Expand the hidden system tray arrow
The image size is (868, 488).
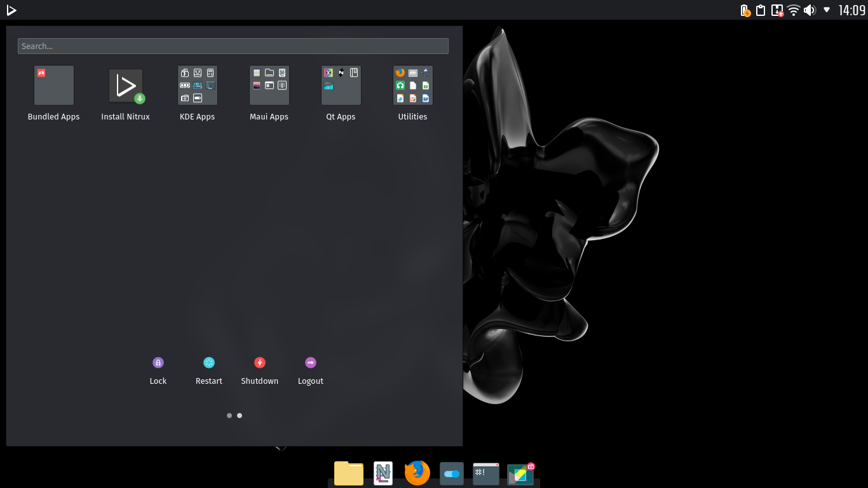(x=827, y=10)
